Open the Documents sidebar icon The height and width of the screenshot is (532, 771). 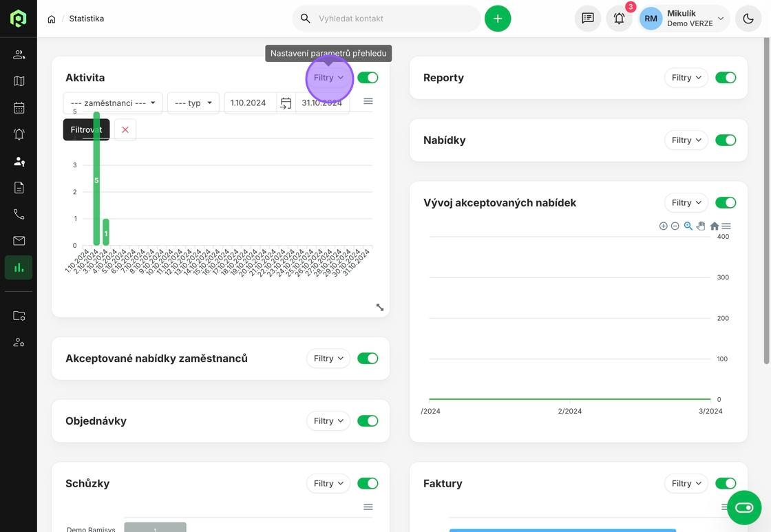click(19, 188)
